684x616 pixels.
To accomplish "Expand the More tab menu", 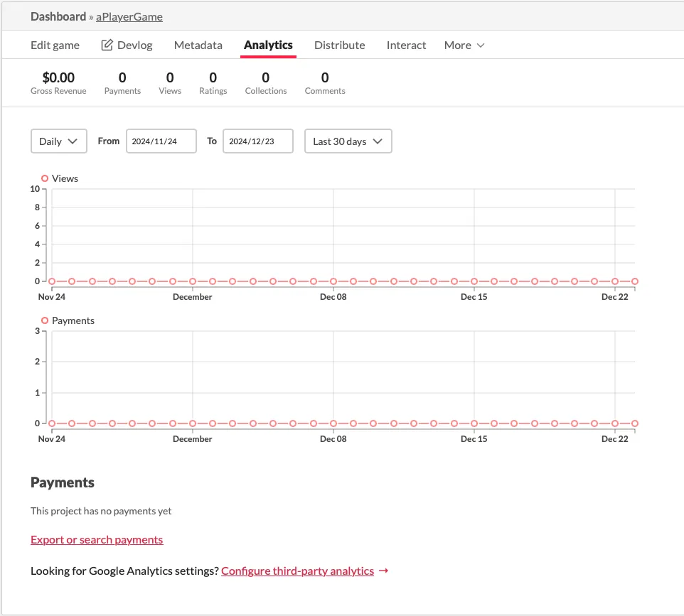I will (464, 45).
